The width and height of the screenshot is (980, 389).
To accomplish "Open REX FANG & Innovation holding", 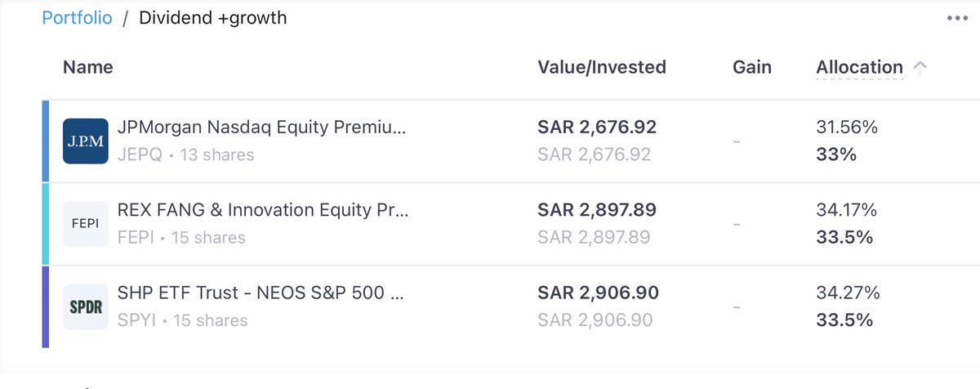I will (263, 210).
